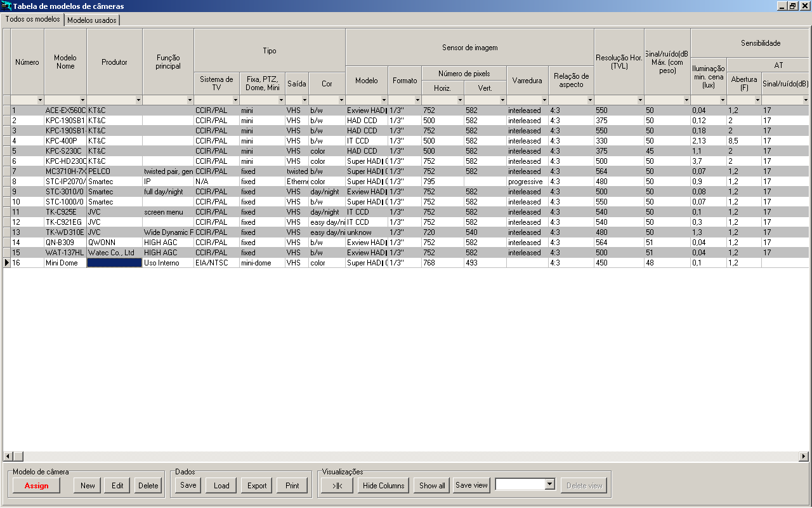
Task: Click the 795 horizontal pixels cell
Action: tap(443, 182)
